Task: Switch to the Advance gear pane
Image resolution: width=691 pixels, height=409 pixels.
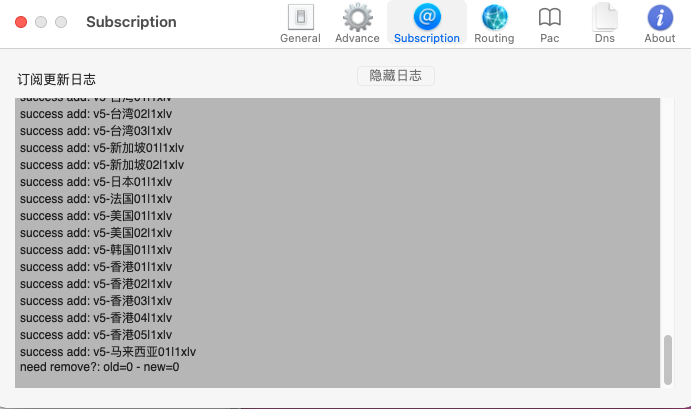Action: (357, 24)
